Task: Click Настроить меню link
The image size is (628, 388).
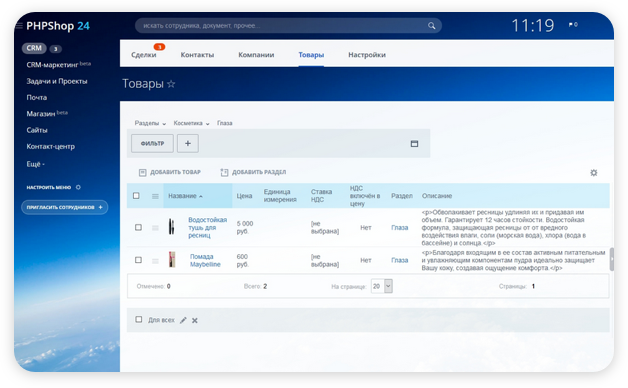Action: tap(49, 187)
